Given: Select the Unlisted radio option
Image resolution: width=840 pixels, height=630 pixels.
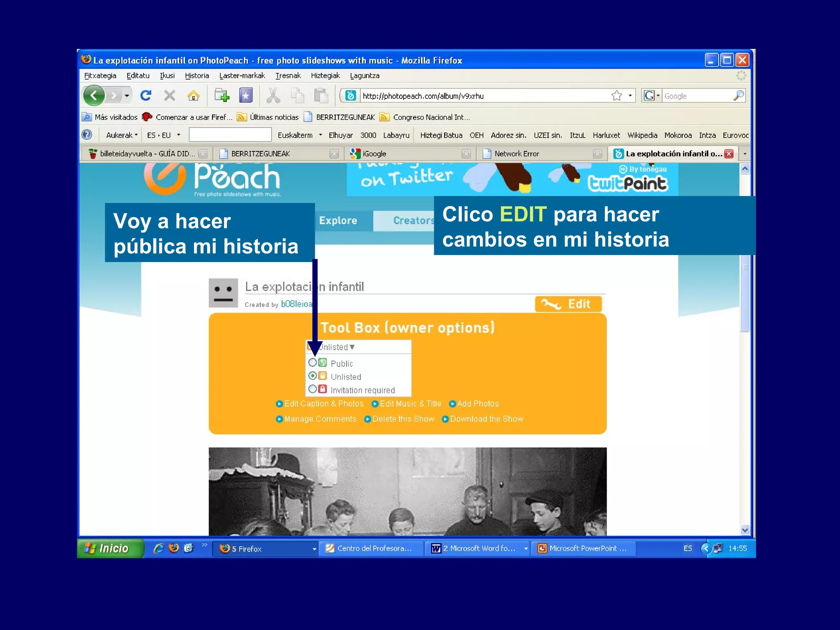Looking at the screenshot, I should (313, 376).
